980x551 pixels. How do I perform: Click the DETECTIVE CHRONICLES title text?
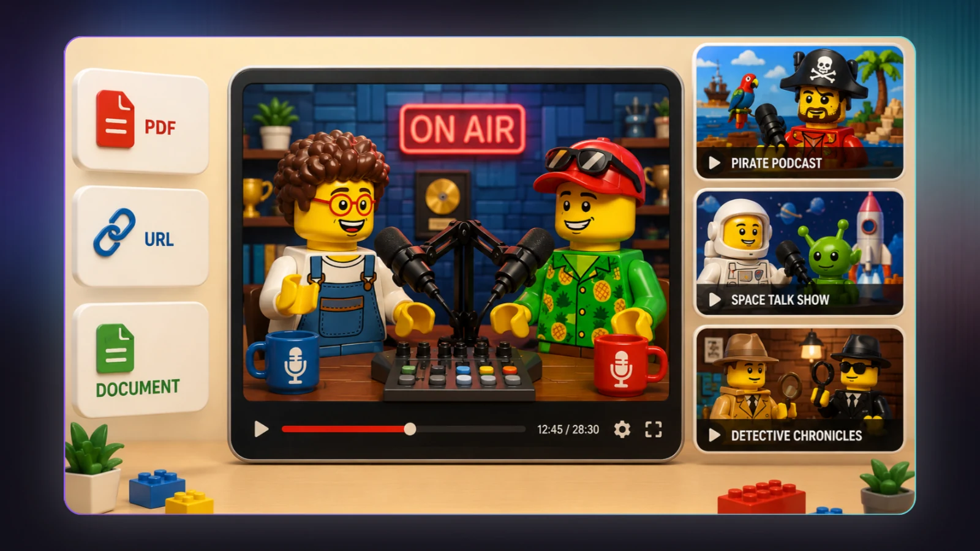point(796,436)
